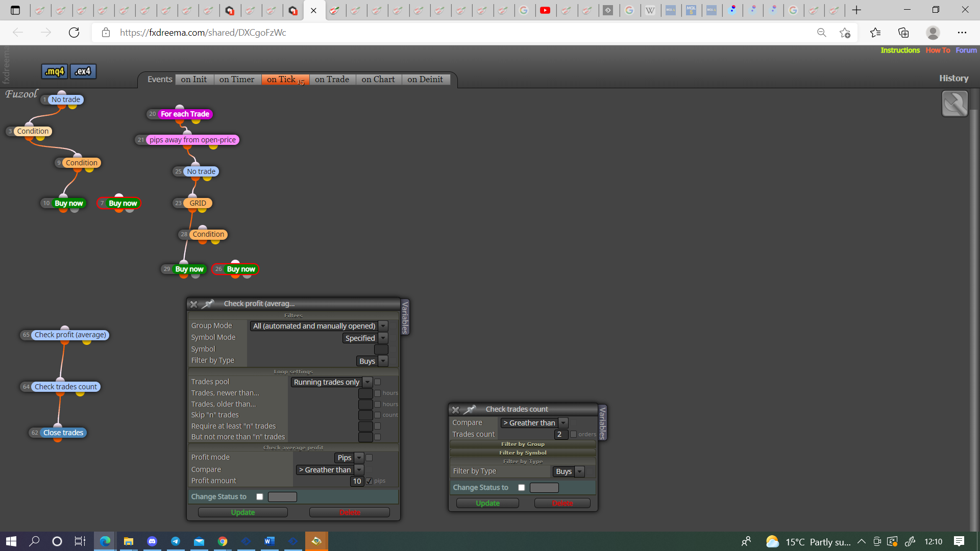Click Update in Check profit panel
The height and width of the screenshot is (551, 980).
pos(243,513)
